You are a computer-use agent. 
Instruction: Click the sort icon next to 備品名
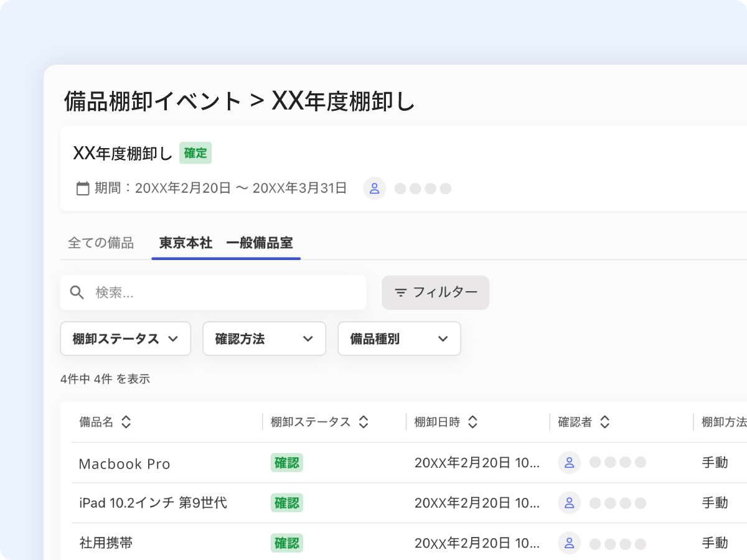[x=126, y=422]
